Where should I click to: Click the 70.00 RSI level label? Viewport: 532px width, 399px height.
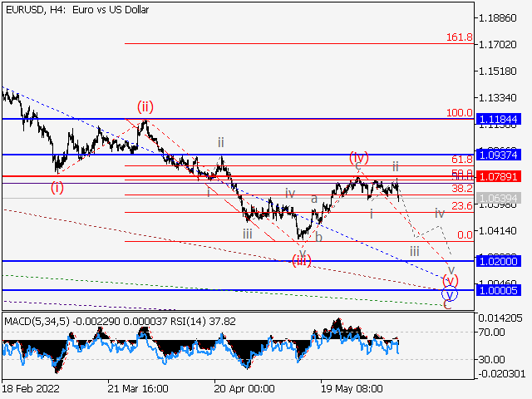coord(491,332)
